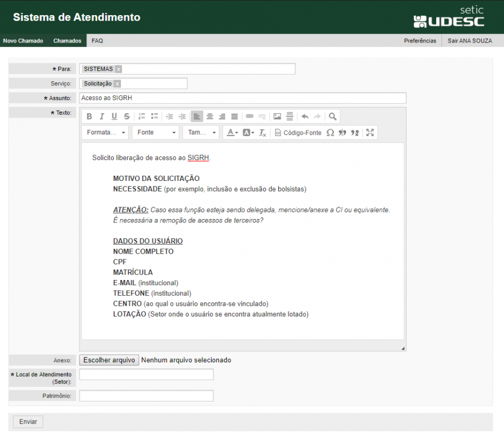Click the misspelled word 'SIGRH' in editor
Image resolution: width=504 pixels, height=438 pixels.
(198, 158)
